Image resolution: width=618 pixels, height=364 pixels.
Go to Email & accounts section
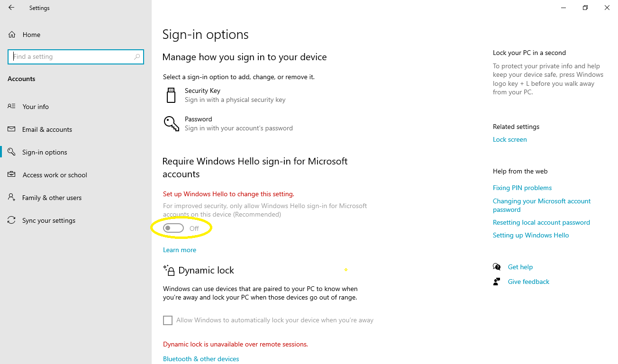[47, 129]
